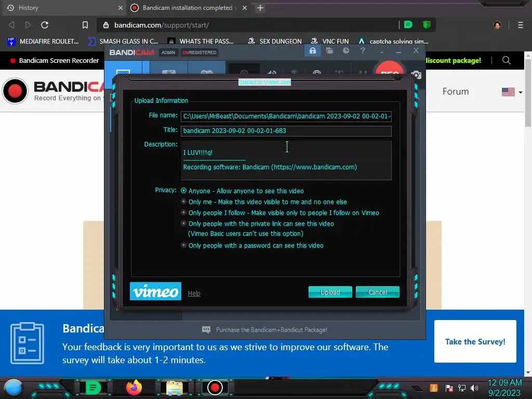The width and height of the screenshot is (532, 399).
Task: Open the Help link
Action: (x=194, y=293)
